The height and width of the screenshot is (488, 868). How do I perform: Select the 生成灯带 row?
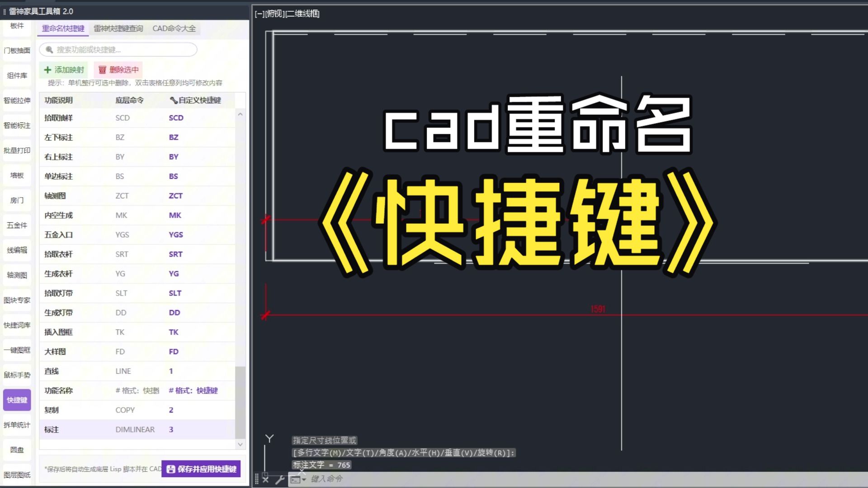137,313
